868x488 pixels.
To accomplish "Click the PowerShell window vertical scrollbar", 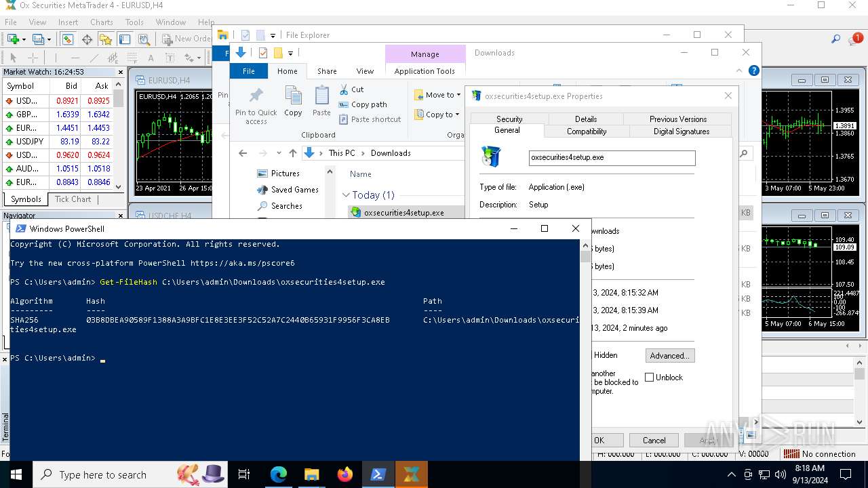I will [x=586, y=349].
